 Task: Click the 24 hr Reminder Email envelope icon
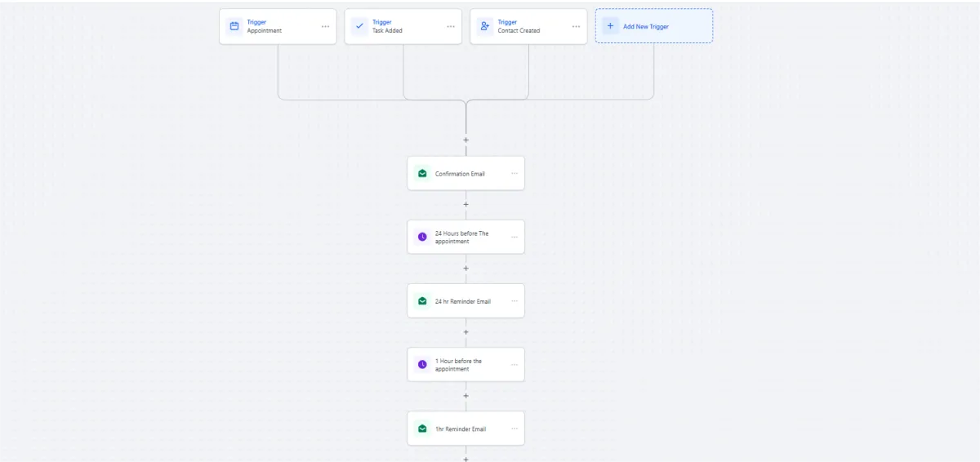pos(422,301)
